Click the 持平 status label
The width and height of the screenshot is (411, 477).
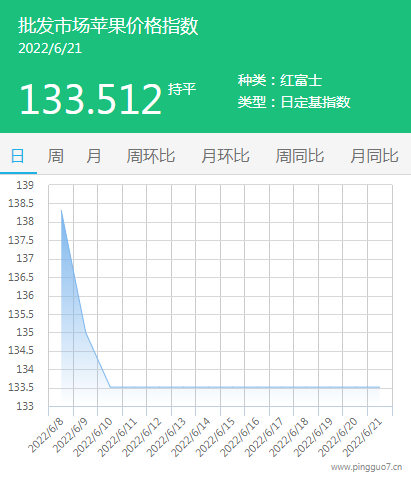tap(182, 89)
